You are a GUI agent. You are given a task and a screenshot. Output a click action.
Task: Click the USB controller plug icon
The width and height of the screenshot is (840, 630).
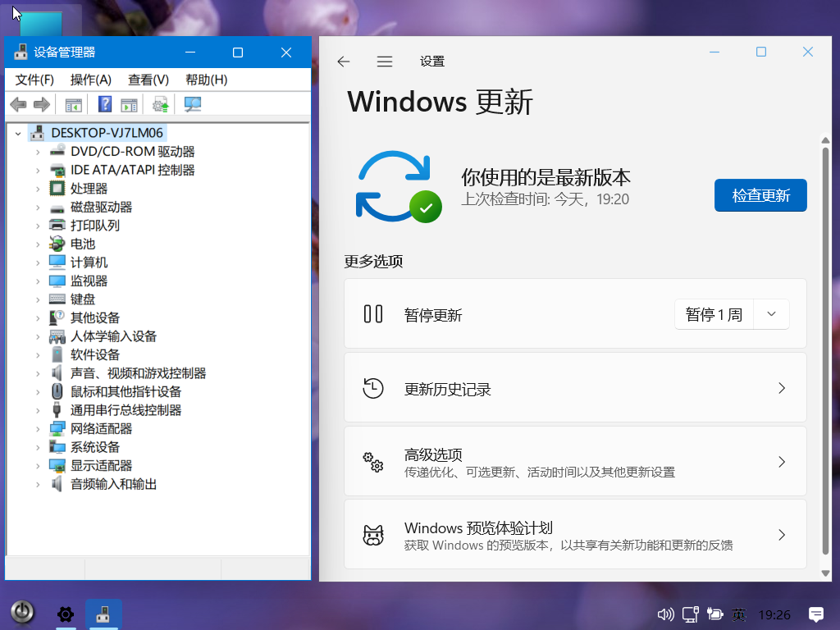click(x=57, y=410)
